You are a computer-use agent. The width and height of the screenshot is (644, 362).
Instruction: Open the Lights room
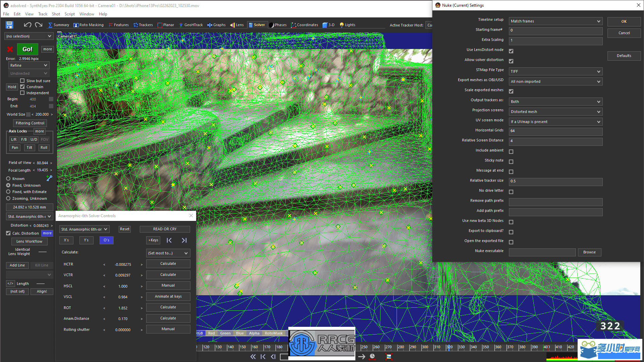(347, 25)
